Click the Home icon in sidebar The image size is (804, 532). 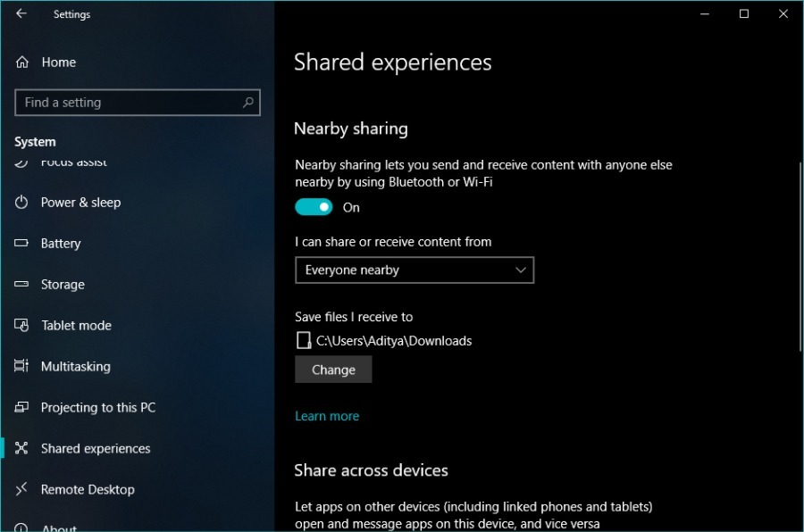(22, 62)
